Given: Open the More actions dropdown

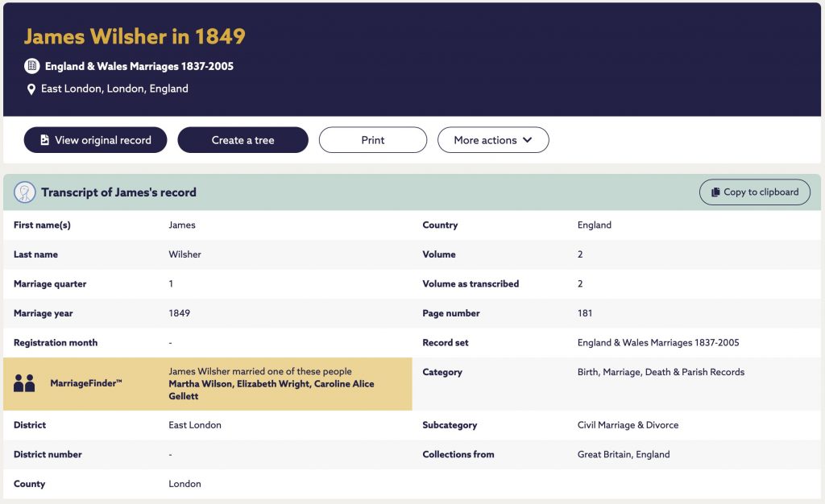Looking at the screenshot, I should 493,140.
